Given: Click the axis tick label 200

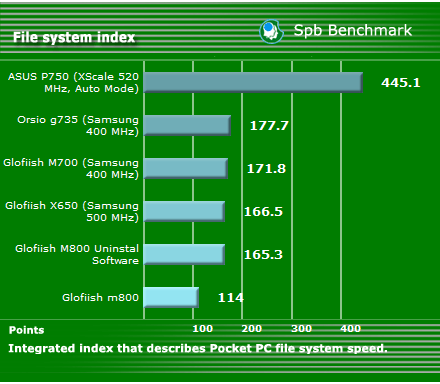Looking at the screenshot, I should (252, 329).
